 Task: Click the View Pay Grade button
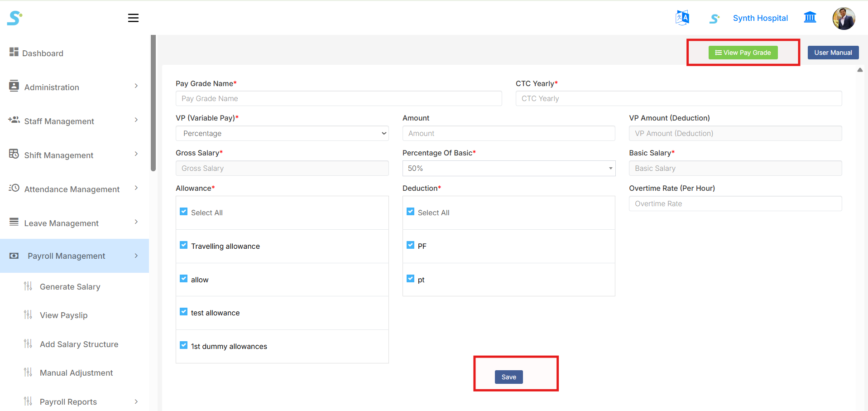pos(743,53)
